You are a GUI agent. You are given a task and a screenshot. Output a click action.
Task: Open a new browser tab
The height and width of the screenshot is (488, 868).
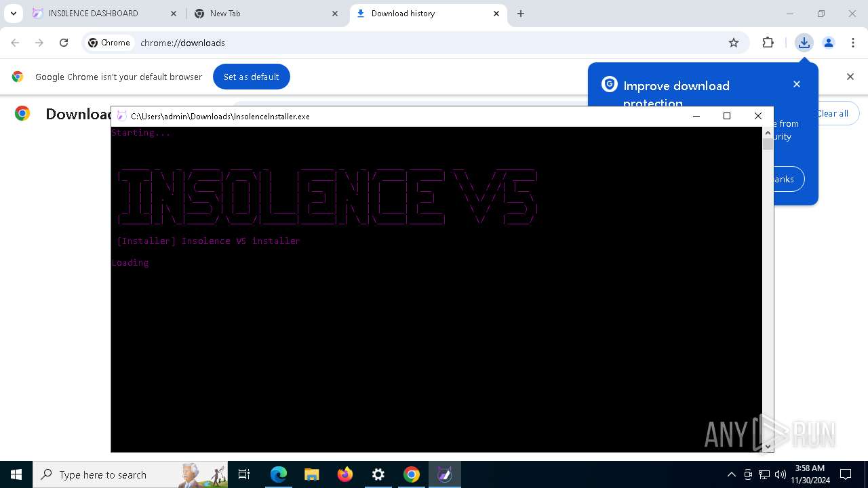(521, 14)
